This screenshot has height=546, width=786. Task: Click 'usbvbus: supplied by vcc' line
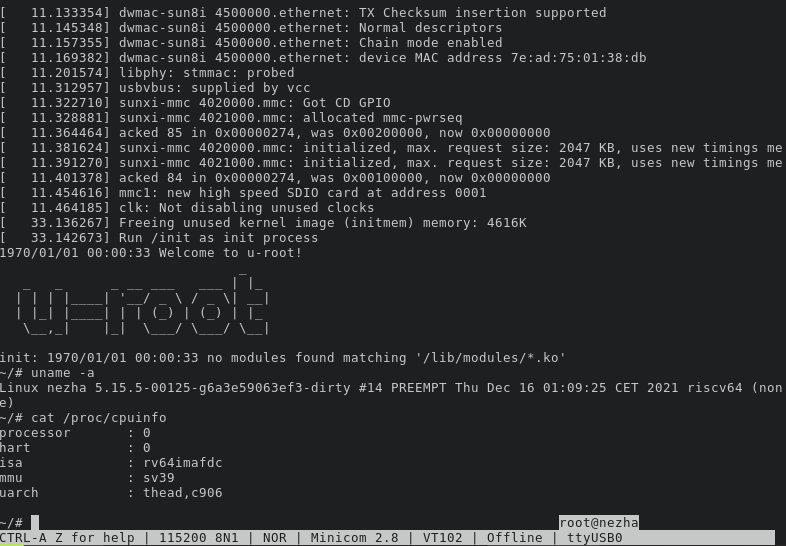(155, 88)
